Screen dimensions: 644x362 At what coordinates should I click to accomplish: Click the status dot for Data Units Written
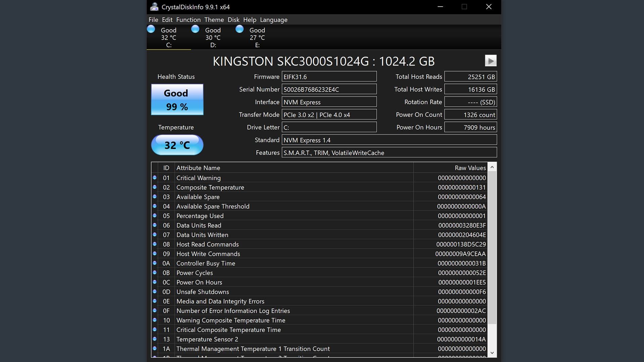[x=155, y=235]
